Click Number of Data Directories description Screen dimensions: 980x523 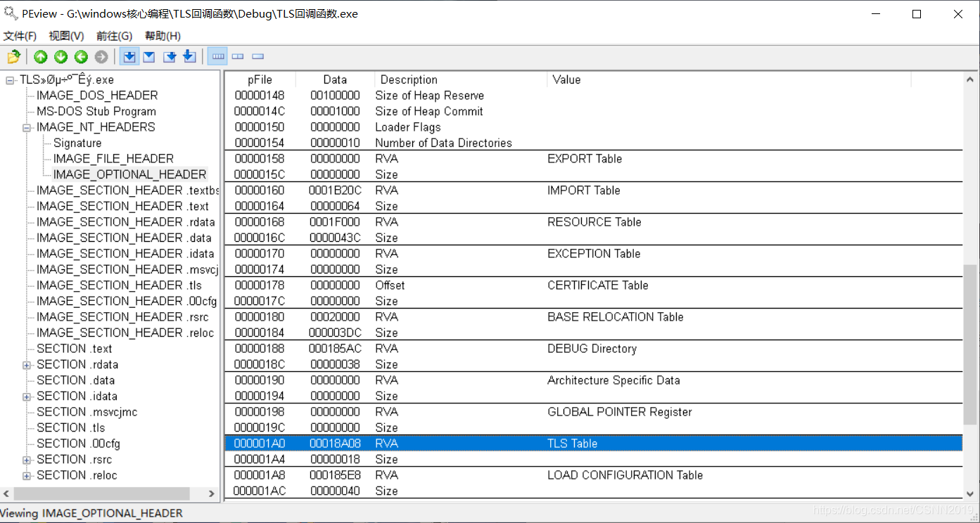tap(444, 143)
